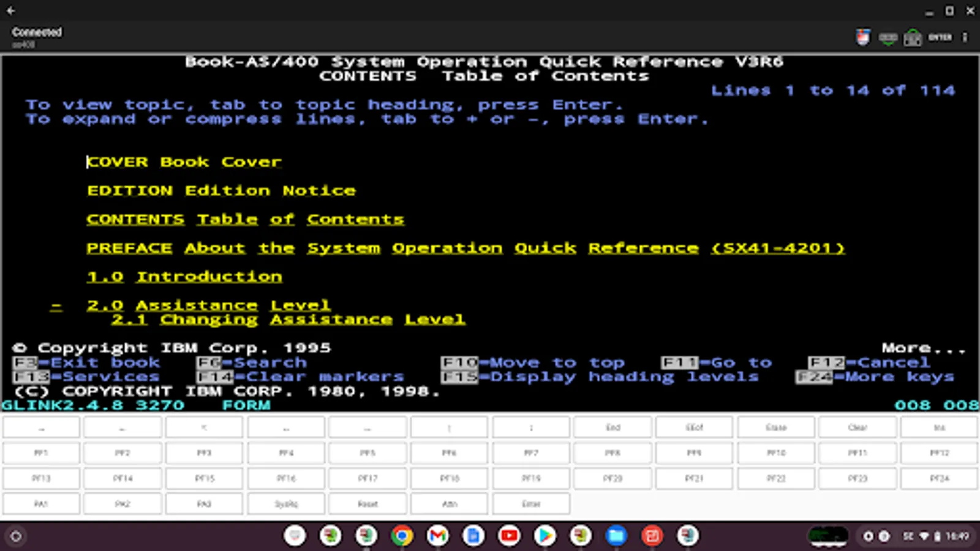Tap the Erase key on keypad
The width and height of the screenshot is (980, 551).
pos(776,427)
